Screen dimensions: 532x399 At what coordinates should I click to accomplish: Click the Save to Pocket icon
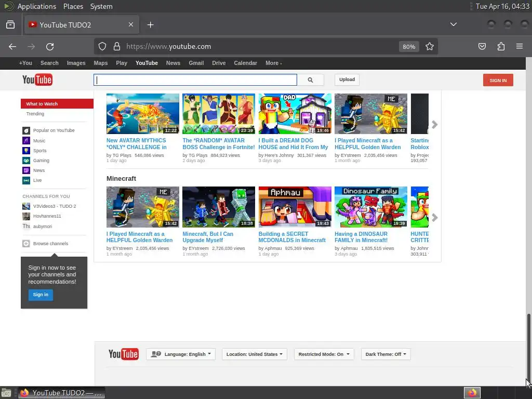[x=482, y=46]
